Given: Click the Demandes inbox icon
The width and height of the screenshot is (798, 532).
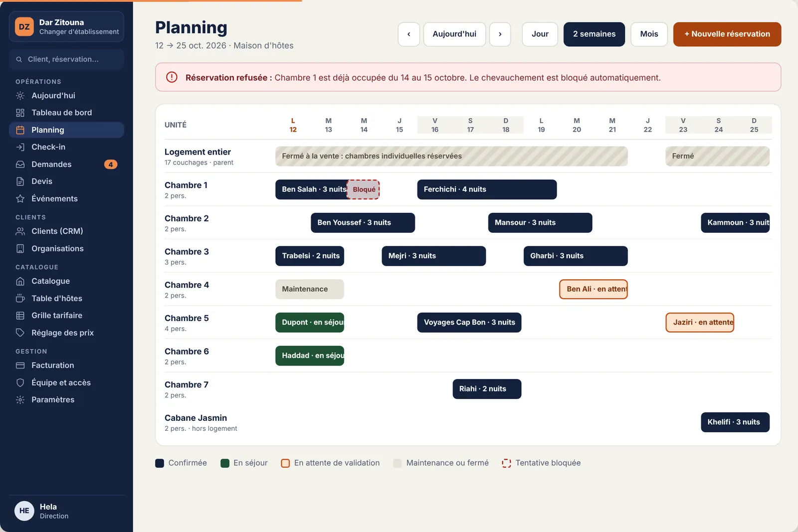Looking at the screenshot, I should [x=20, y=165].
